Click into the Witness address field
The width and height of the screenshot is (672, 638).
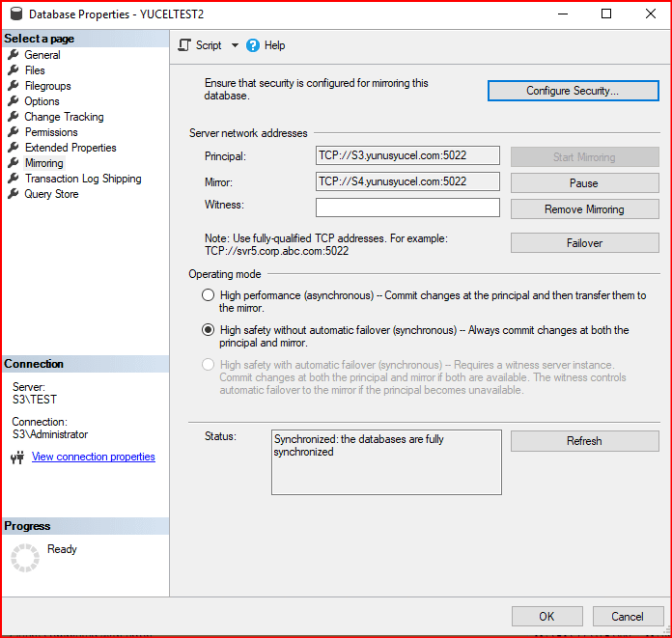(x=407, y=208)
